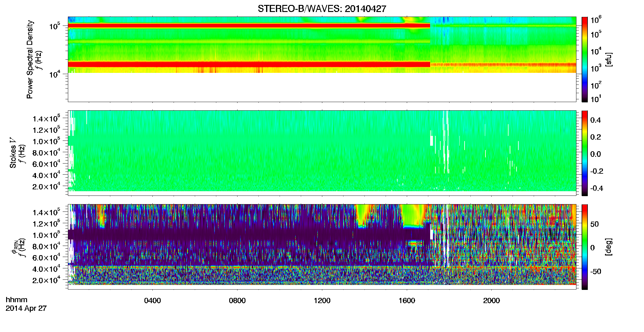The height and width of the screenshot is (332, 644).
Task: Click the 1.4×10^5 tick in Stokes V panel
Action: pyautogui.click(x=46, y=118)
